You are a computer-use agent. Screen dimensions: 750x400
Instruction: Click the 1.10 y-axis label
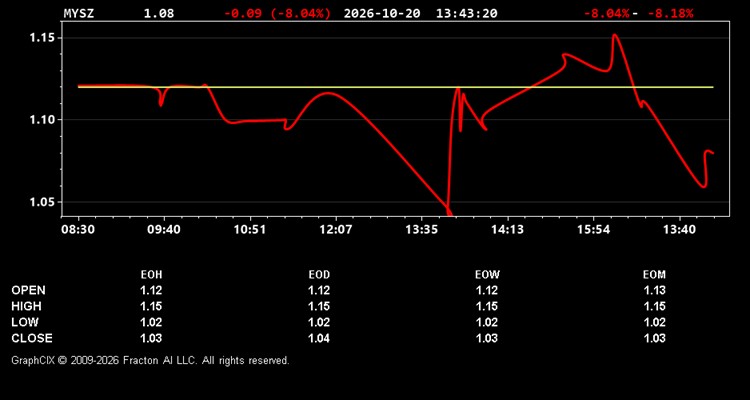pyautogui.click(x=43, y=120)
